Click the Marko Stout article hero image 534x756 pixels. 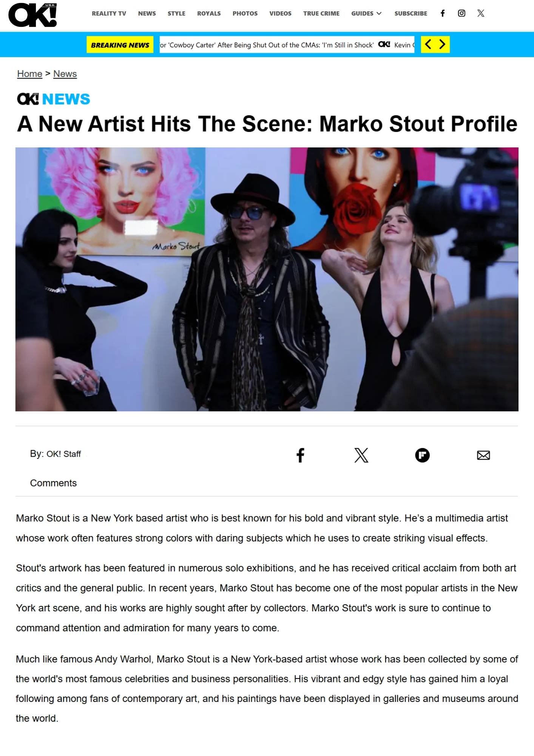(x=267, y=279)
